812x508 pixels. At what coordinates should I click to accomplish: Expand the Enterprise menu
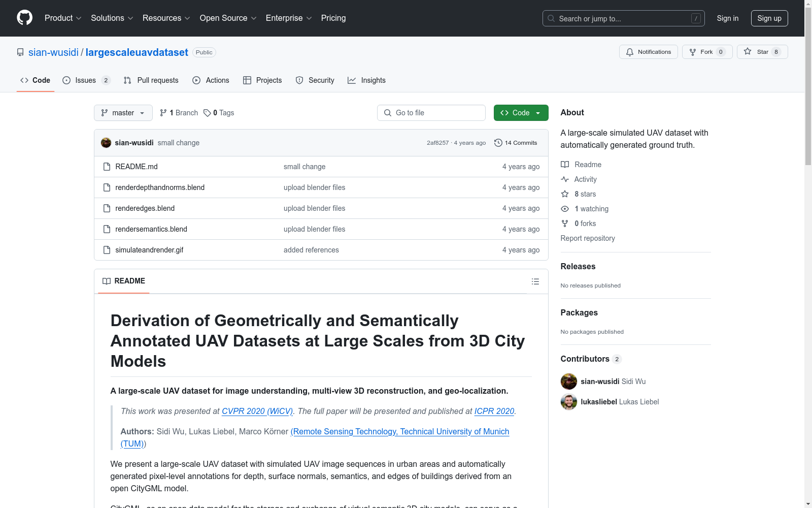289,18
